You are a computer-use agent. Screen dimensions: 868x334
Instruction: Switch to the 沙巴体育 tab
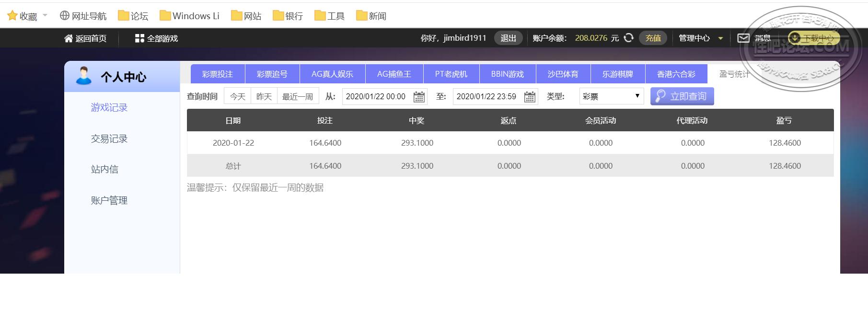coord(563,74)
